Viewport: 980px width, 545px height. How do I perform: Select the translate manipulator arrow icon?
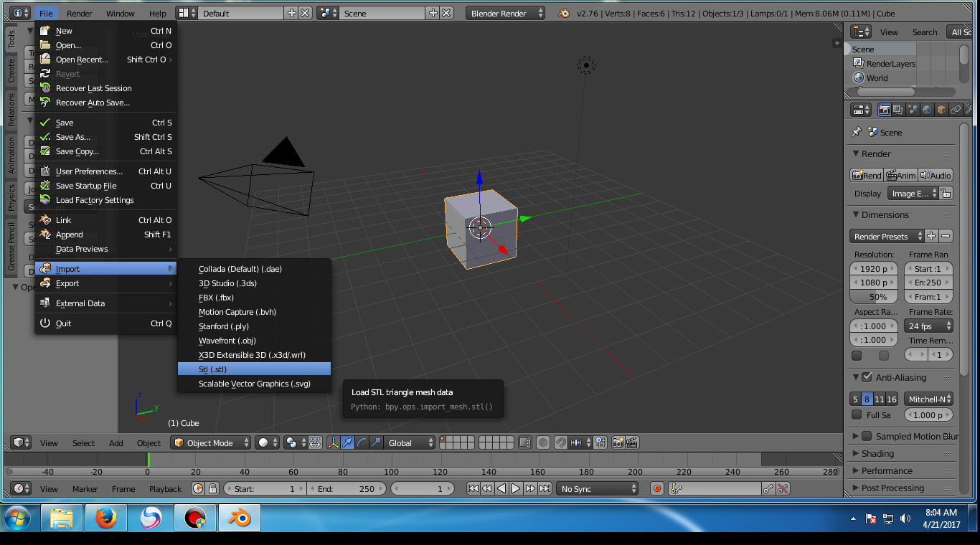[347, 442]
